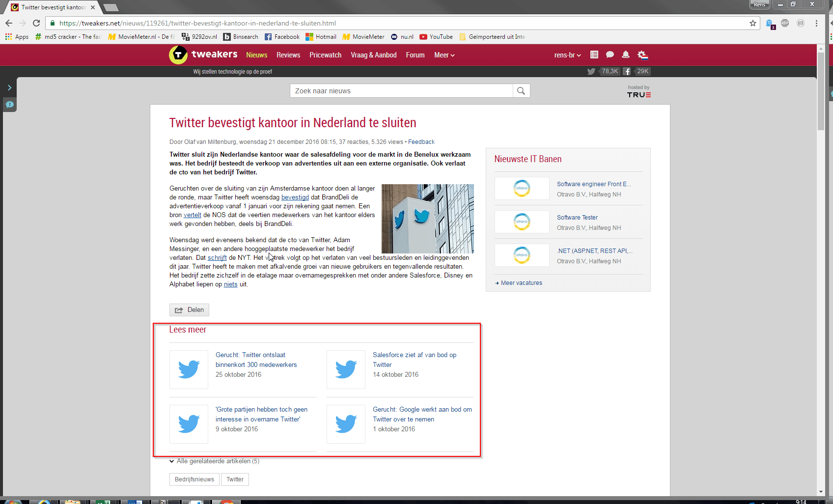
Task: Open the rens-br user dropdown
Action: click(x=567, y=55)
